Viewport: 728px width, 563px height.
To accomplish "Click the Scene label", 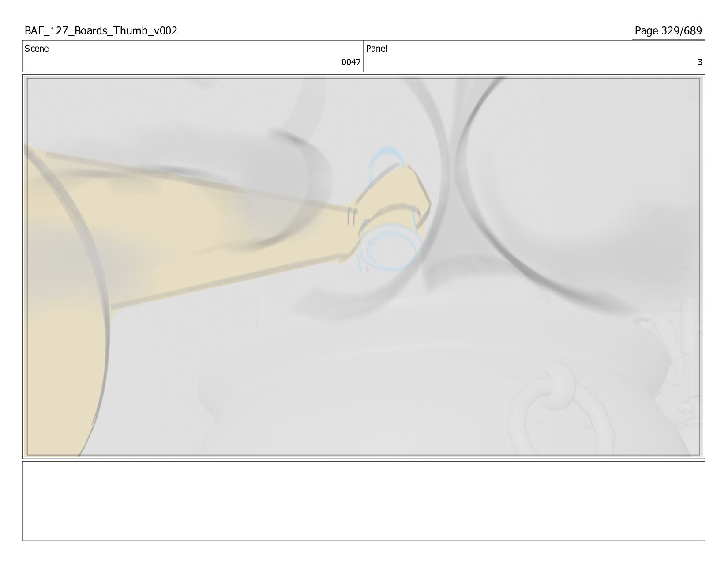I will [37, 49].
